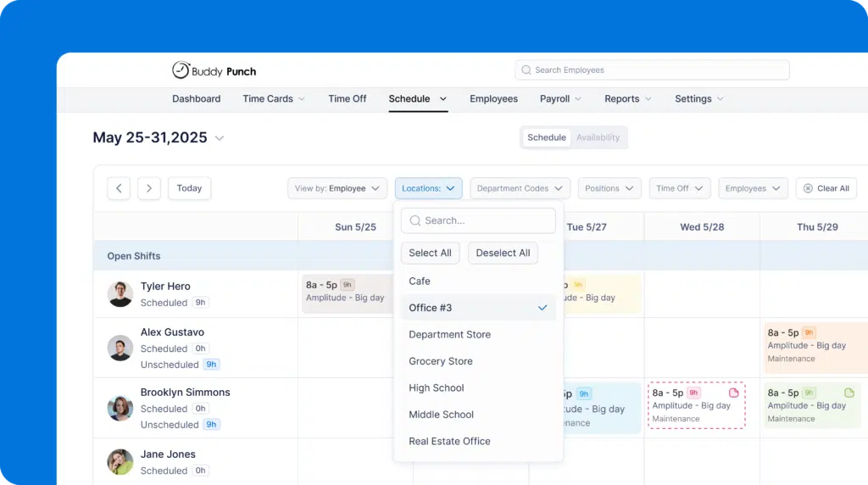The height and width of the screenshot is (485, 868).
Task: Go to next week with right arrow
Action: click(149, 188)
